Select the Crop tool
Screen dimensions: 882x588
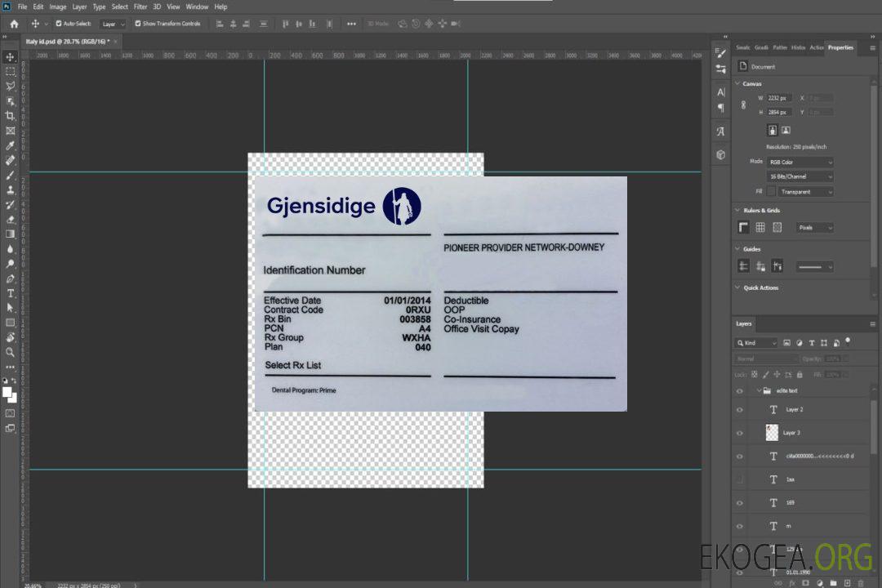coord(10,116)
